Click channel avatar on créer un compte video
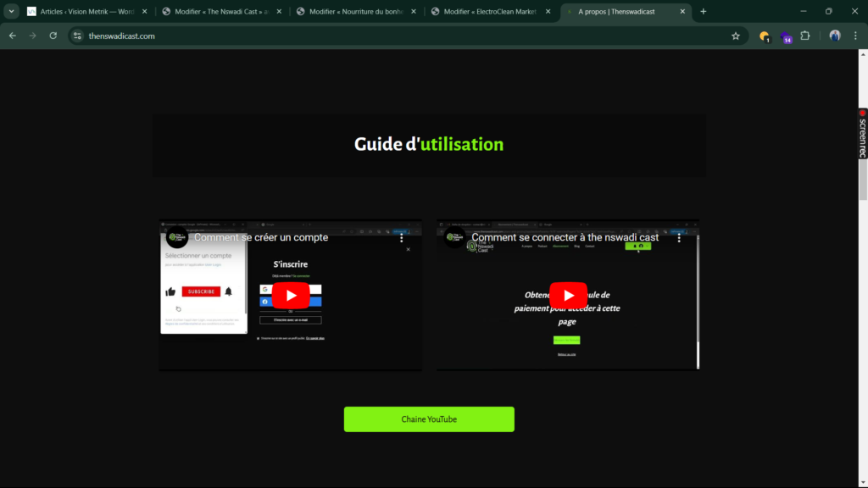This screenshot has width=868, height=488. coord(177,237)
